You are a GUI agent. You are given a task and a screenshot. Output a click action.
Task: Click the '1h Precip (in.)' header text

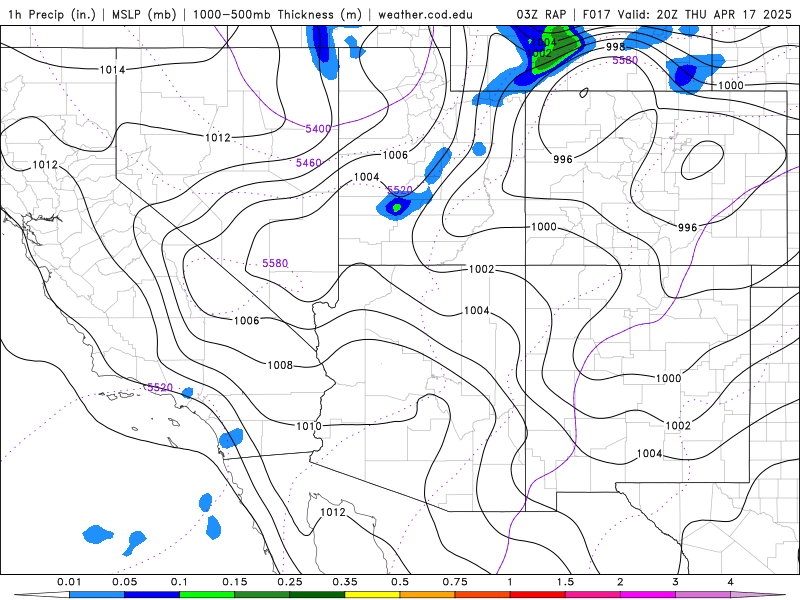52,14
